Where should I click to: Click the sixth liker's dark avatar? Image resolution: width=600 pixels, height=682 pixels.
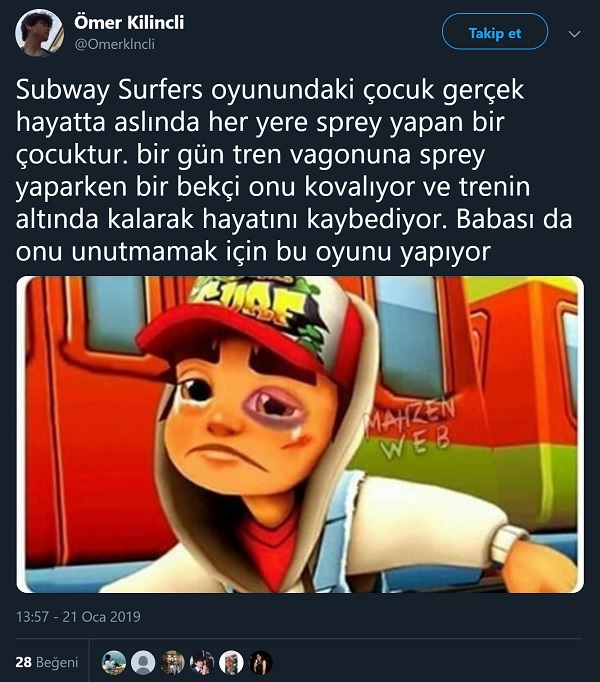(x=261, y=663)
